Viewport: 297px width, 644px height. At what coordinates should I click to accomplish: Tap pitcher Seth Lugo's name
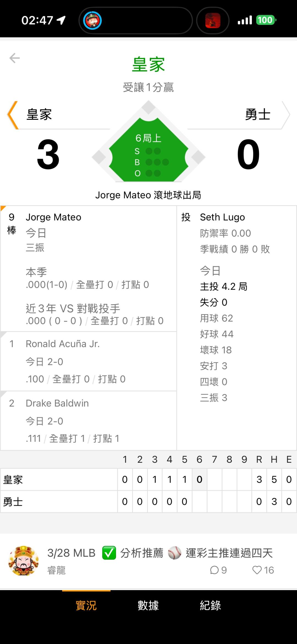(222, 217)
